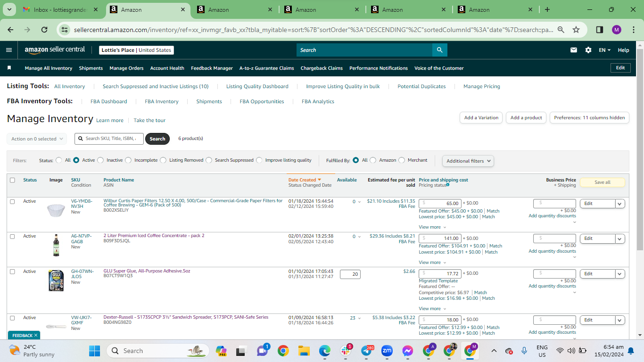Reload the page with the refresh icon

[44, 30]
